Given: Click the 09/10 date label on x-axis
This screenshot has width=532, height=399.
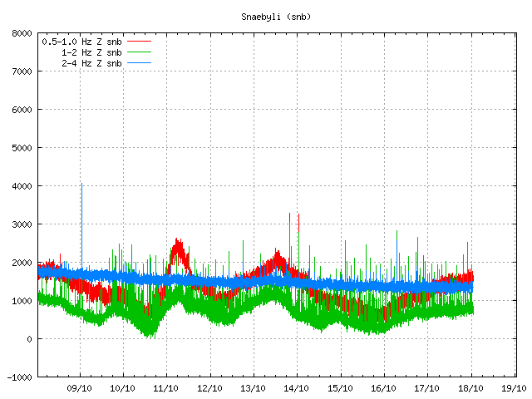Looking at the screenshot, I should [80, 387].
